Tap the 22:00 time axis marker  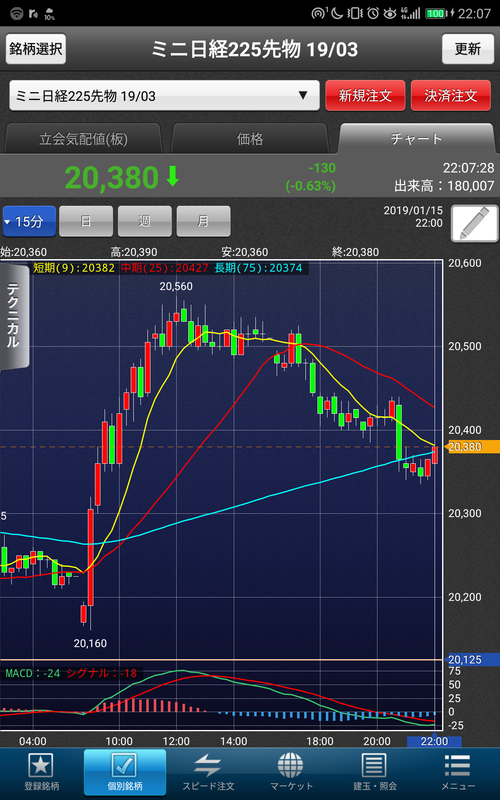click(x=434, y=741)
